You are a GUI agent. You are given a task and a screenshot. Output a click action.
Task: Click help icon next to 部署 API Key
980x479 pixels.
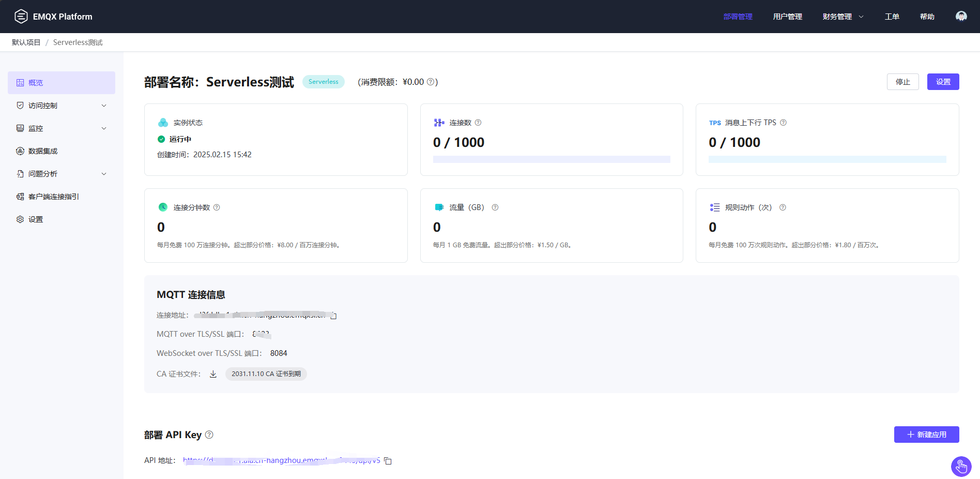click(209, 435)
